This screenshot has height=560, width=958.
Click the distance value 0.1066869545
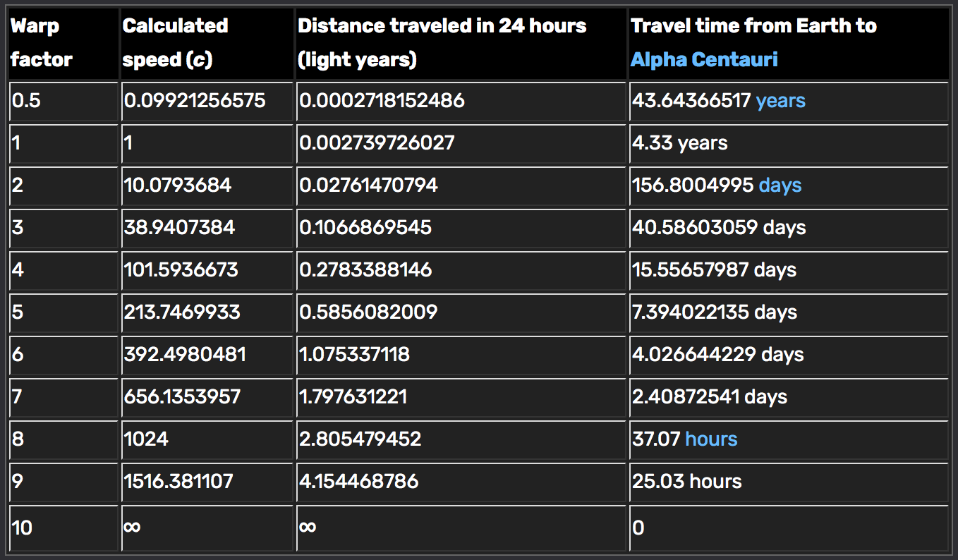click(365, 228)
